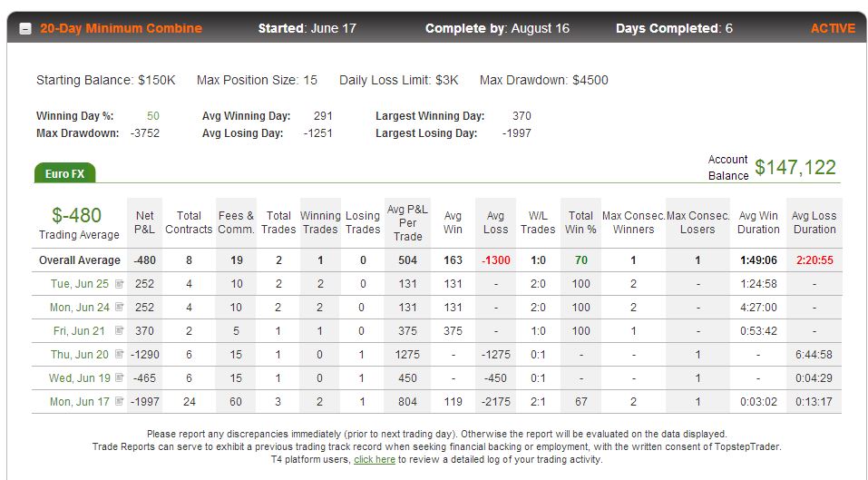The height and width of the screenshot is (480, 868).
Task: Select the Euro FX tab
Action: 64,173
